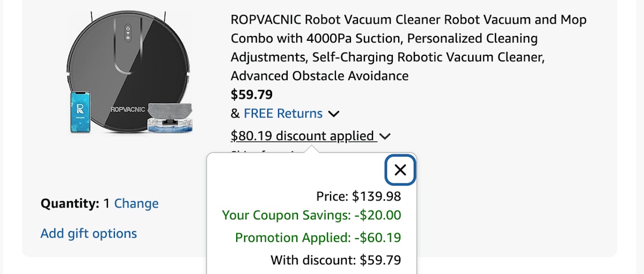Click the Your Coupon Savings line
Viewport: 644px width, 274px height.
(x=311, y=215)
